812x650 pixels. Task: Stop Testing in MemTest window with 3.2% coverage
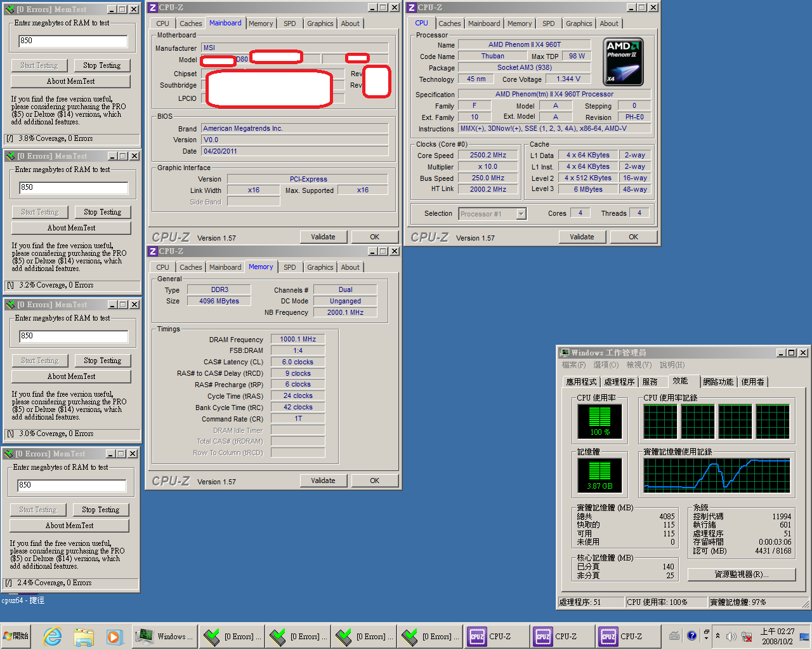pos(102,212)
